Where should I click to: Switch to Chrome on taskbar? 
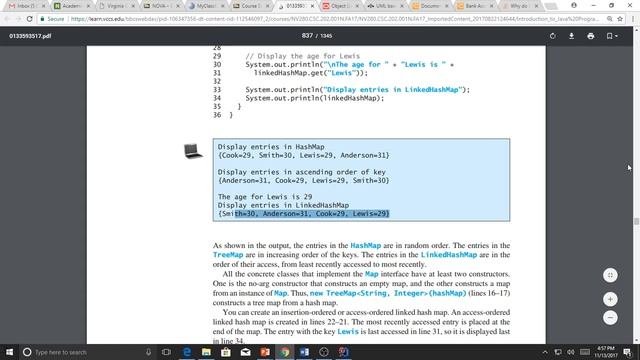pyautogui.click(x=284, y=352)
